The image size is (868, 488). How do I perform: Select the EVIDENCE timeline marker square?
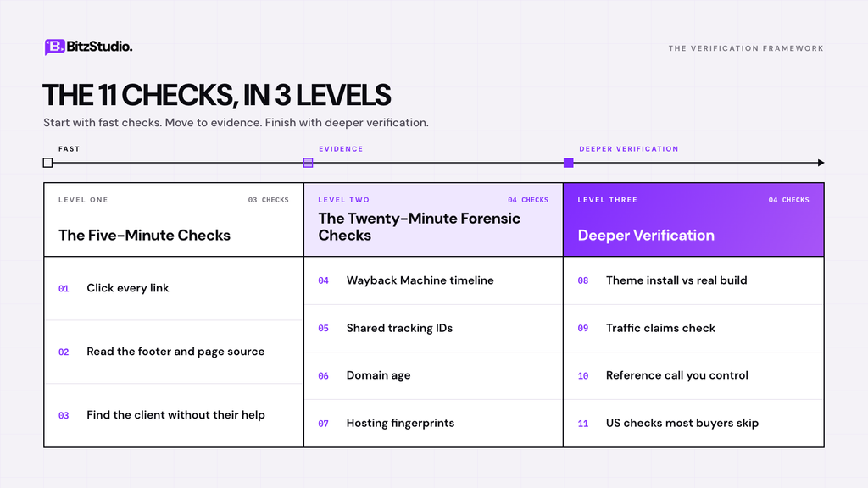(309, 163)
